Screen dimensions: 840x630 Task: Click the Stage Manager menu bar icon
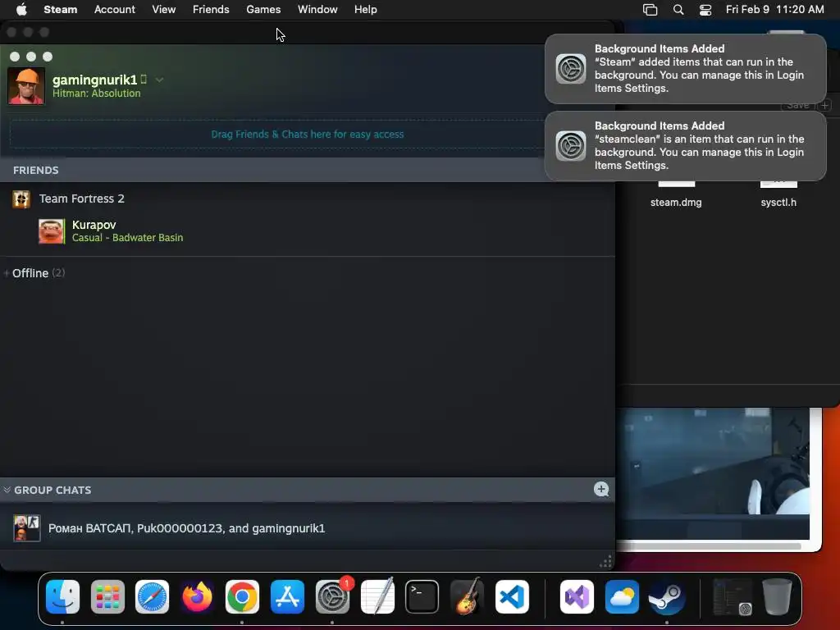click(x=650, y=10)
